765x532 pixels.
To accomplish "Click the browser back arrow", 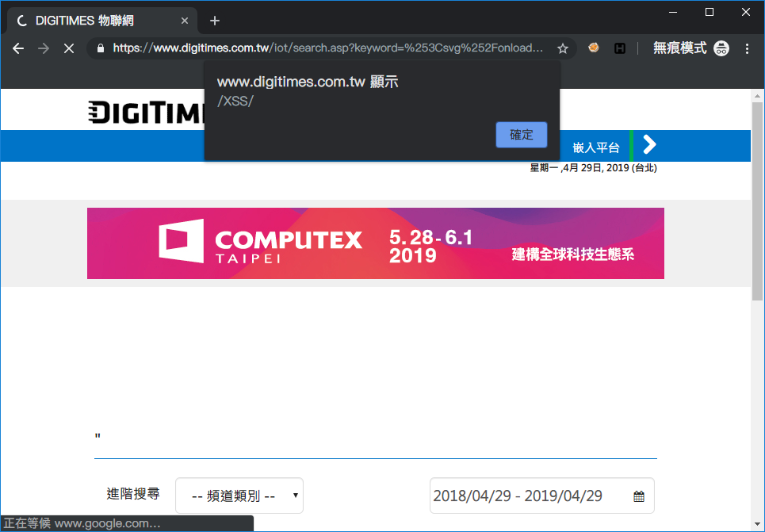I will click(18, 48).
